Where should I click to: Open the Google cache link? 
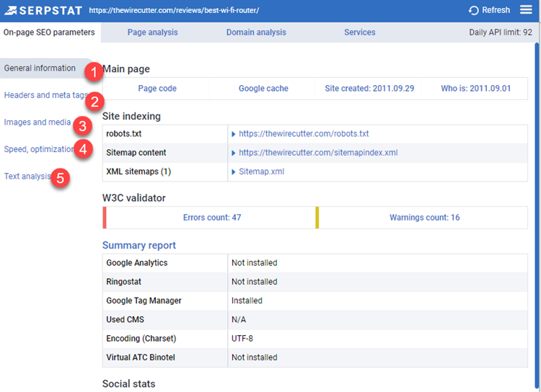(263, 89)
